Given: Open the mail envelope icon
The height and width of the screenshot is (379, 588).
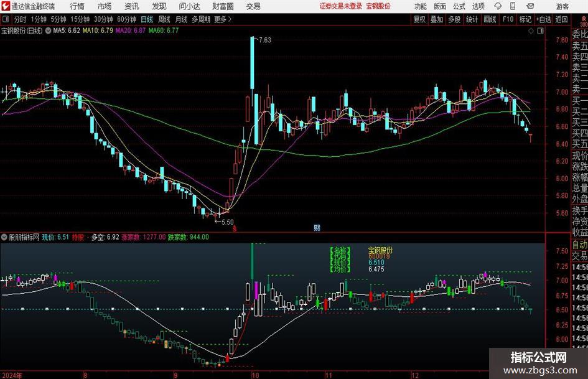Looking at the screenshot, I should point(530,6).
